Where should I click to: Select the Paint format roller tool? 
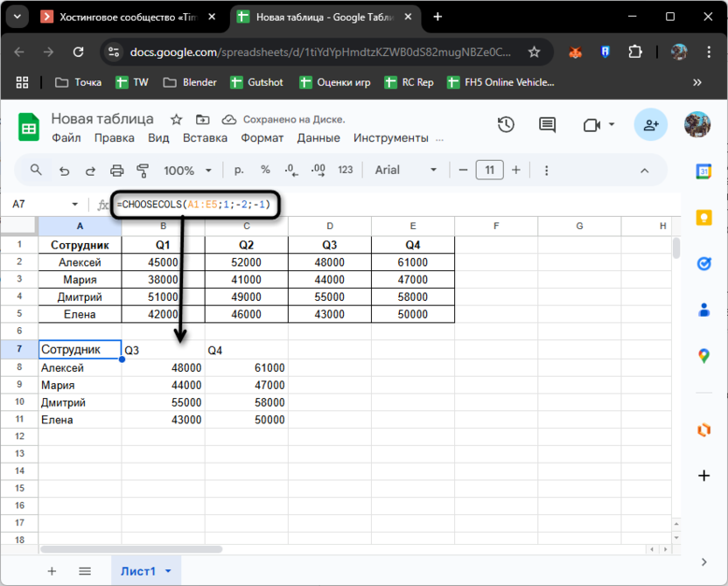[x=143, y=171]
